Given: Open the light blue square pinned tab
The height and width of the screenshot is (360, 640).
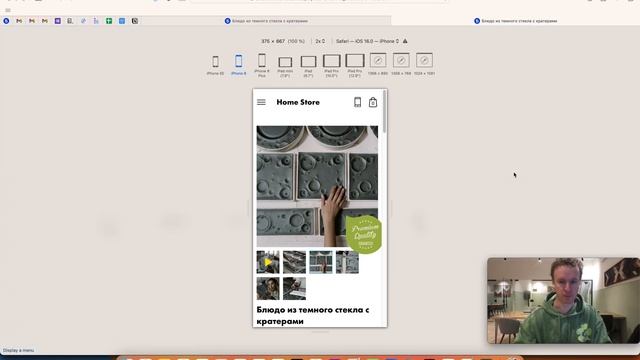Looking at the screenshot, I should 122,21.
